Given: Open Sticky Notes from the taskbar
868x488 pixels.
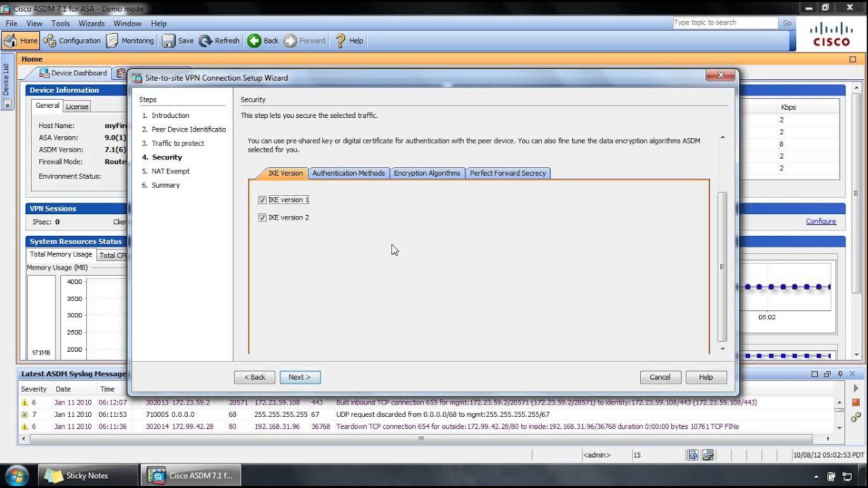Looking at the screenshot, I should click(87, 476).
